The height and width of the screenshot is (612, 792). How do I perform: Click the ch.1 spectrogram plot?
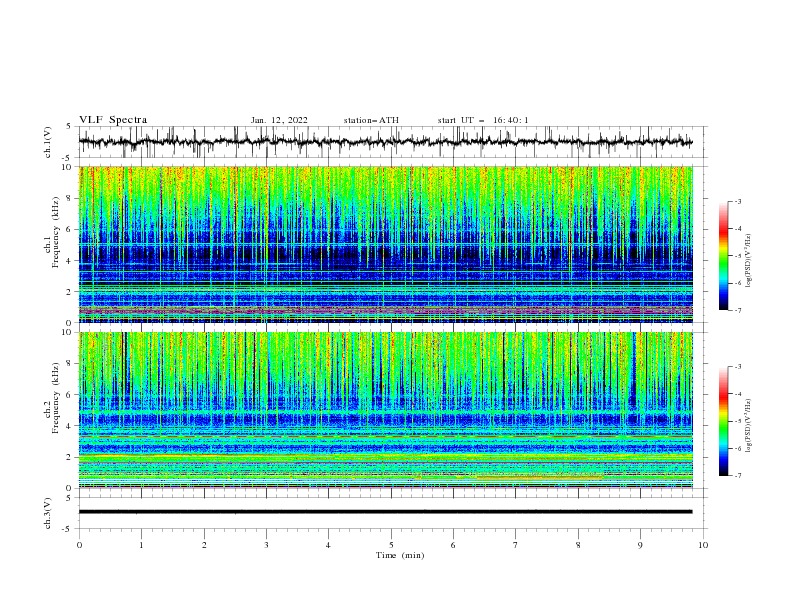(x=385, y=244)
